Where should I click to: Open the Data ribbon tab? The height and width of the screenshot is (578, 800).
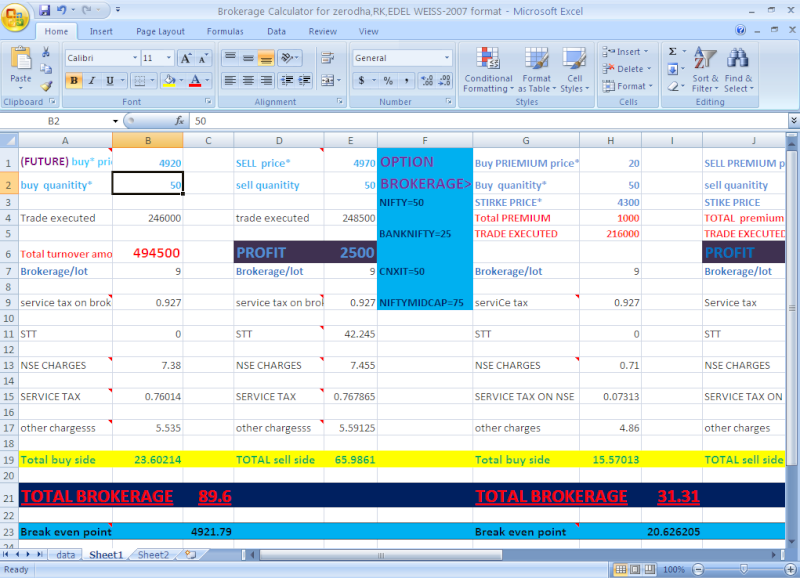(276, 32)
